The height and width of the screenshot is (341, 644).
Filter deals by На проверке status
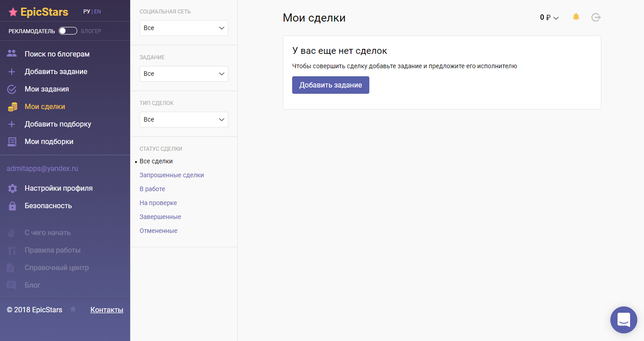[158, 203]
